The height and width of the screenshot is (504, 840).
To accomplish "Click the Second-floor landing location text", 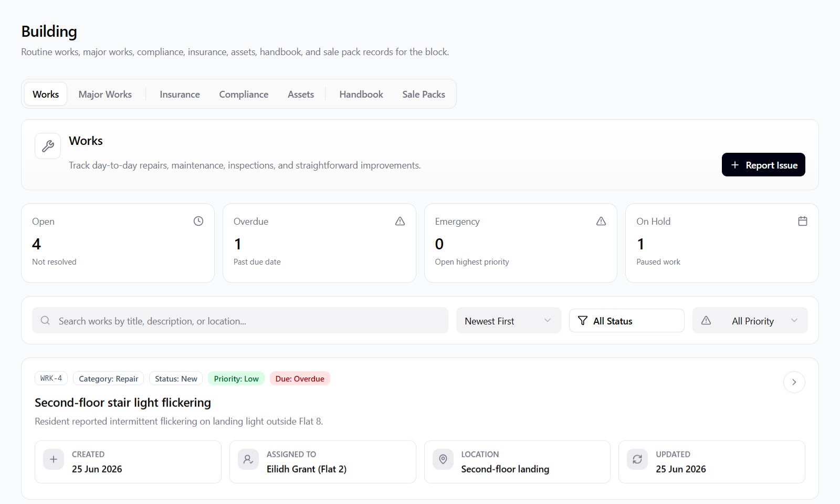I will tap(505, 469).
